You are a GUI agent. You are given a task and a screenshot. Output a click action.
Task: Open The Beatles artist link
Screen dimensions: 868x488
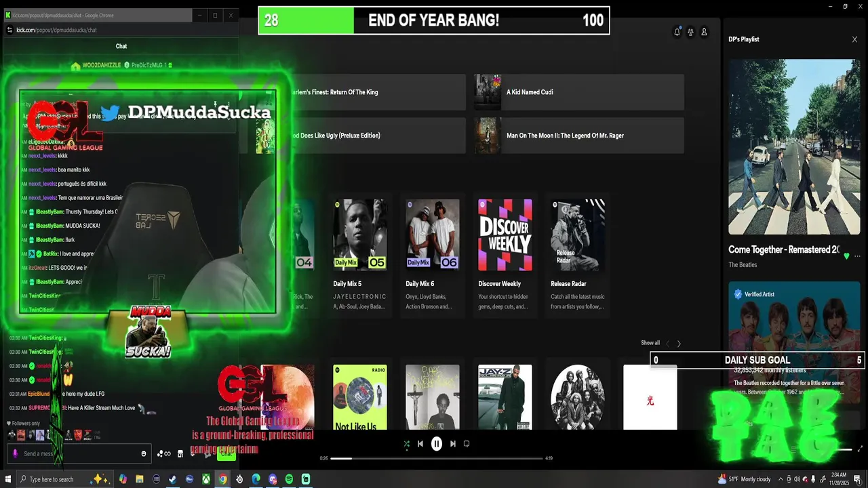(743, 264)
